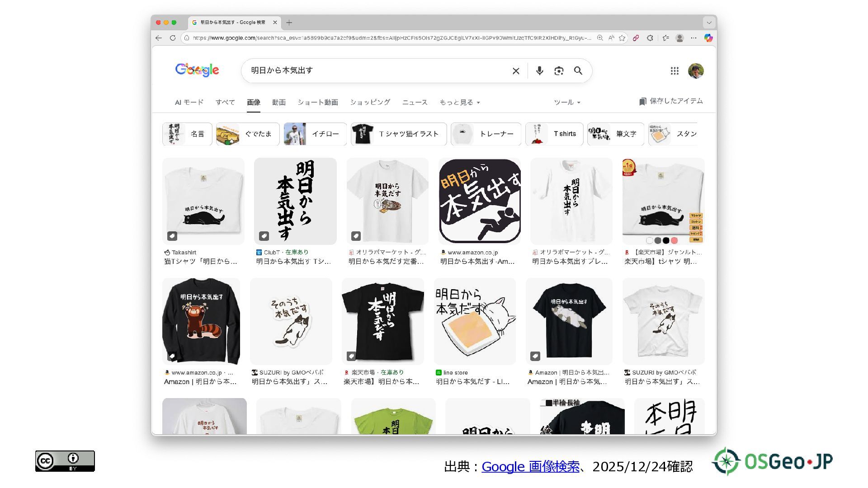Bookmark page using star icon
Screen dimensions: 868x488
coord(622,38)
